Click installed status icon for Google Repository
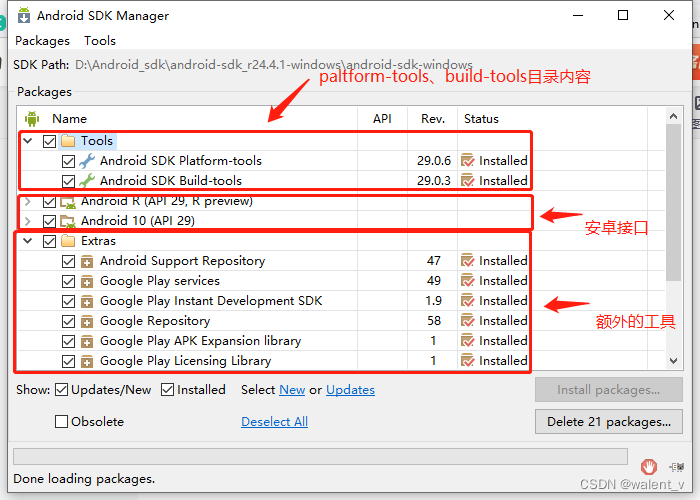700x500 pixels. tap(467, 321)
